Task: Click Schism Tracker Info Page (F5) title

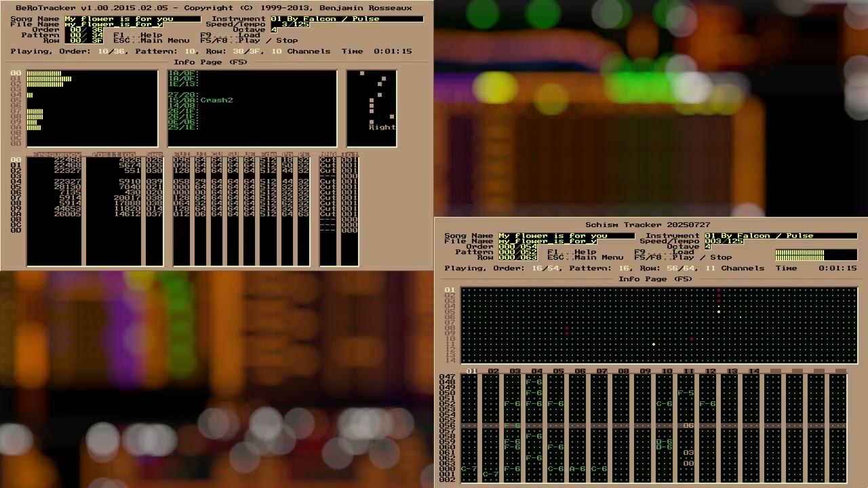Action: (x=655, y=279)
